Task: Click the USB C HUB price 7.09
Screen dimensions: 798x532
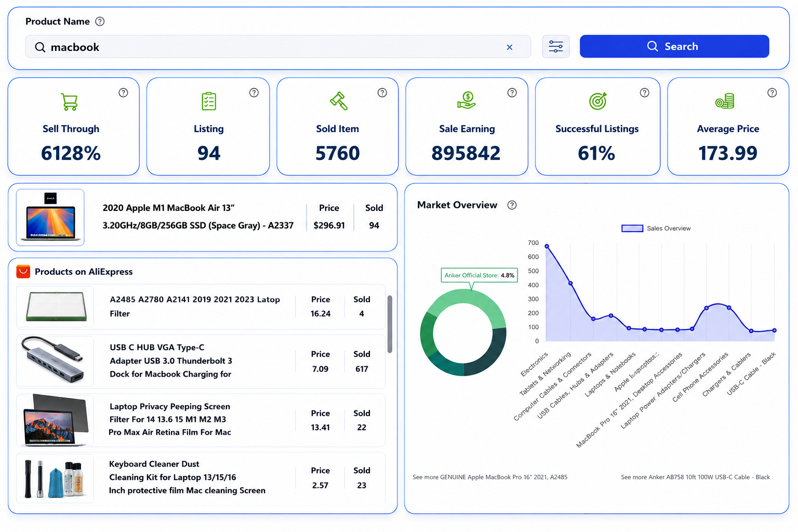Action: pos(321,369)
